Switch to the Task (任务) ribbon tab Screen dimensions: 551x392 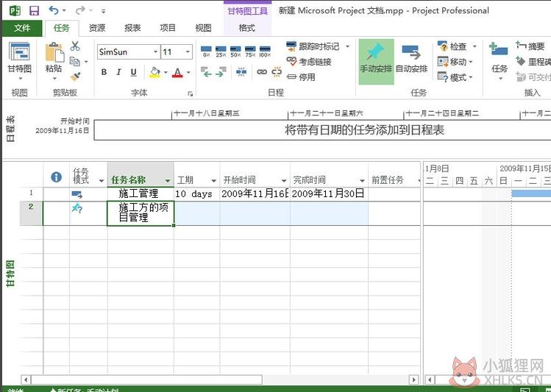point(62,28)
